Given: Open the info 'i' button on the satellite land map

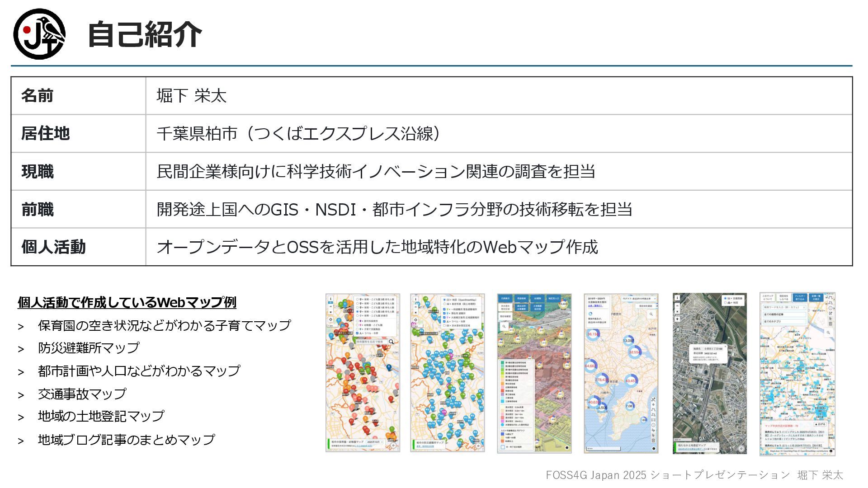Looking at the screenshot, I should (x=677, y=298).
